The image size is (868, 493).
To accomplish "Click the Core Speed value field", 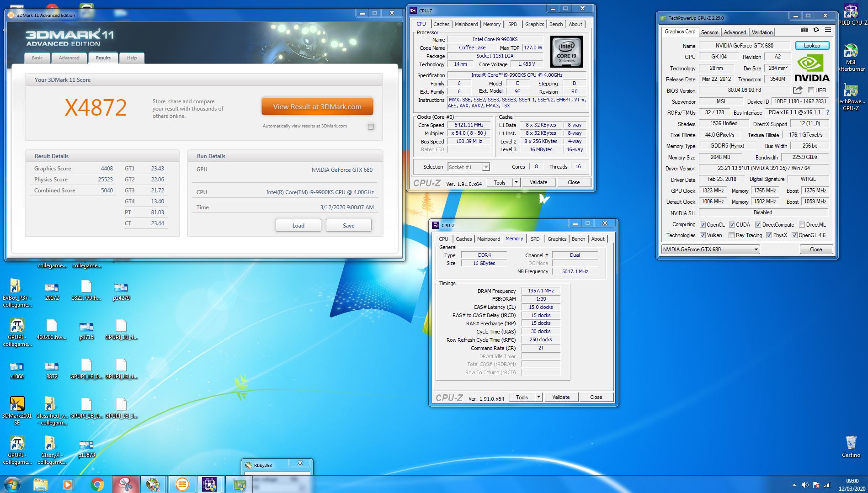I will 469,125.
